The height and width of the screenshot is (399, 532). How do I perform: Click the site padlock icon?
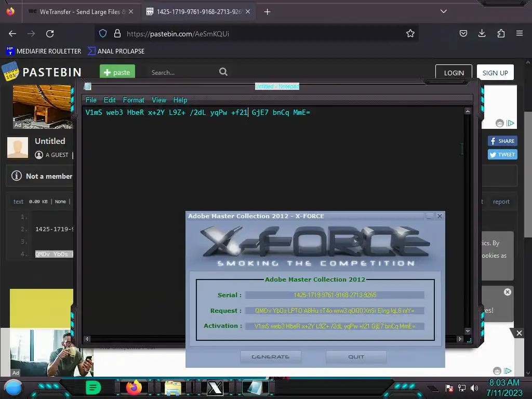(x=117, y=34)
